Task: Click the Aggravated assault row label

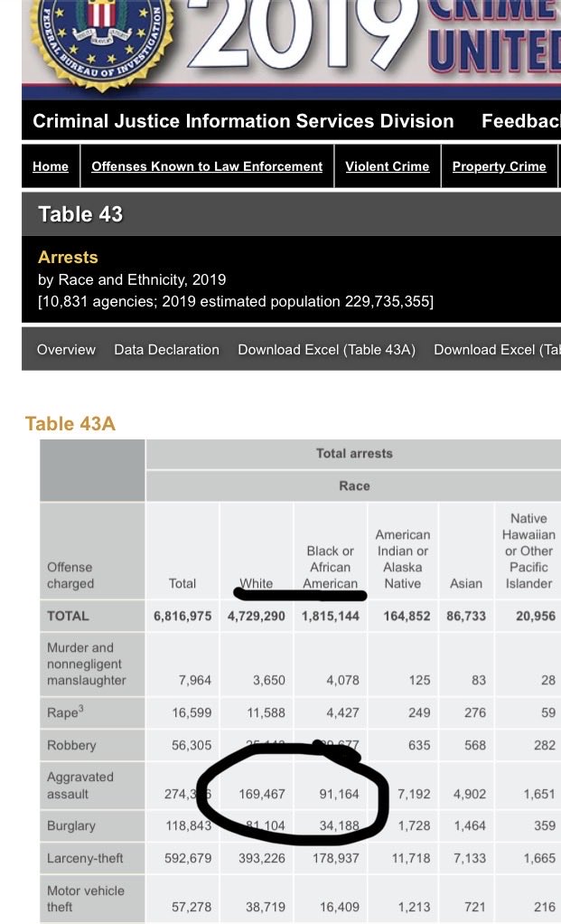Action: [80, 786]
